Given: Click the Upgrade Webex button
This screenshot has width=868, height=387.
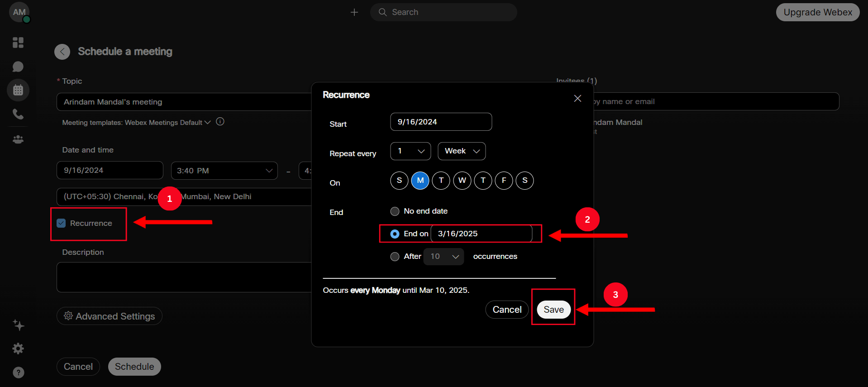Looking at the screenshot, I should (x=818, y=12).
